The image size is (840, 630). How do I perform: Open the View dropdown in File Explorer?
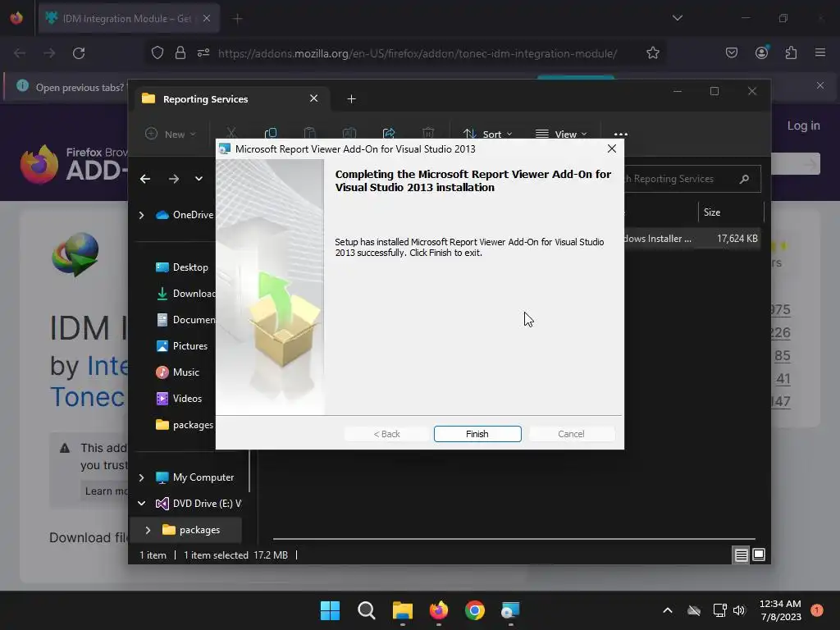561,134
